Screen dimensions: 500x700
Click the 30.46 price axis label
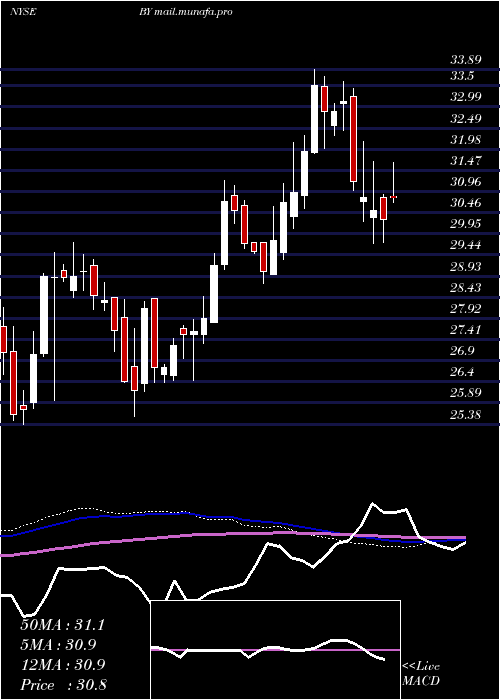(466, 203)
